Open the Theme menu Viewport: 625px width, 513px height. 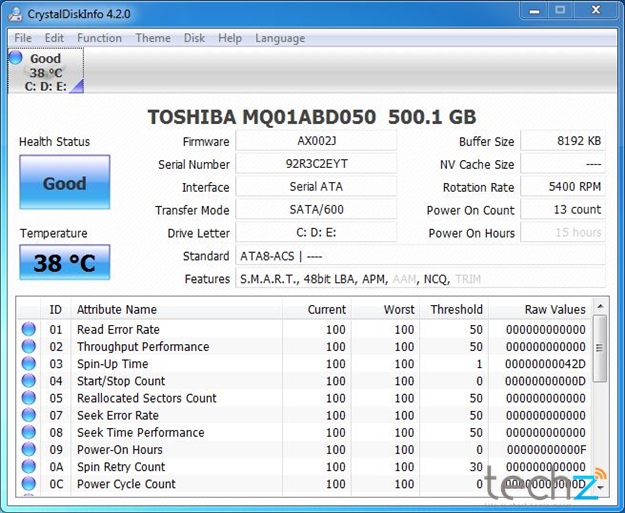pyautogui.click(x=153, y=38)
